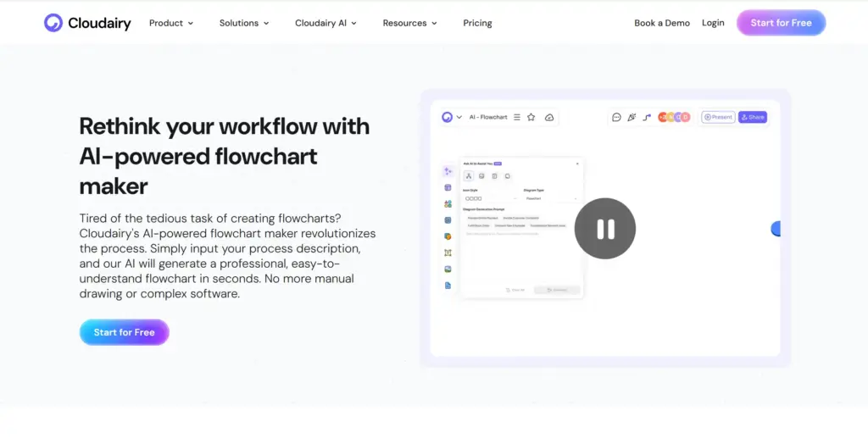
Task: Click the AI sparkle icon in demo sidebar
Action: (448, 171)
